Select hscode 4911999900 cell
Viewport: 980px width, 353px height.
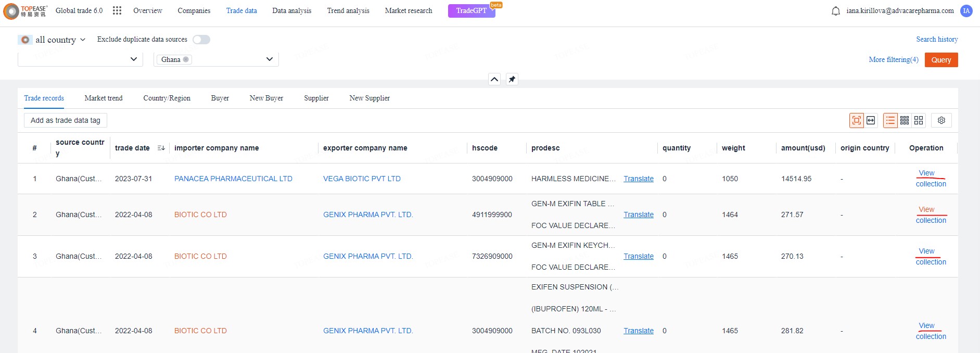point(492,215)
